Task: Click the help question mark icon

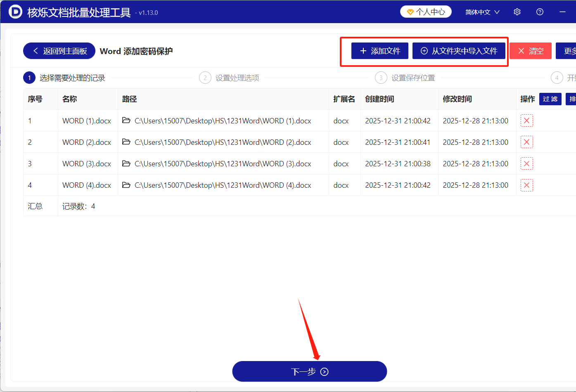Action: [x=540, y=12]
